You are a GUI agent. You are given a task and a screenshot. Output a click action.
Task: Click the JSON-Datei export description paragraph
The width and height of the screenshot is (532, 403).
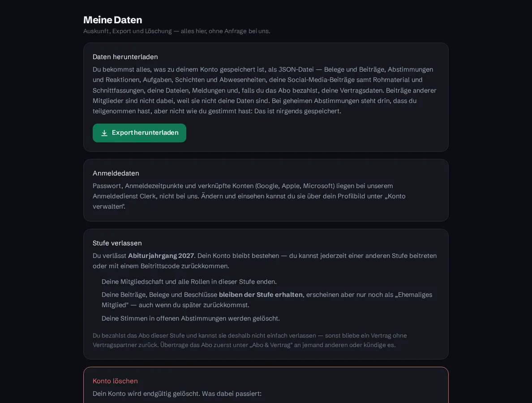click(265, 90)
